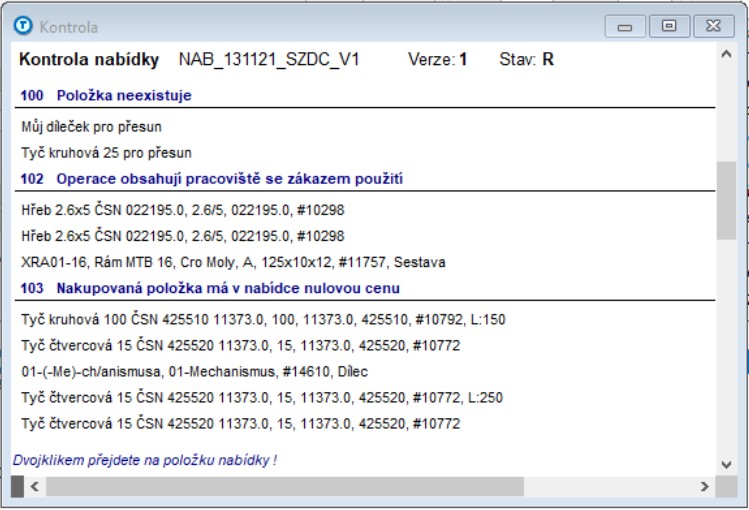The height and width of the screenshot is (510, 749).
Task: Select Tyč čtvercová 15 row with L:250
Action: [x=262, y=397]
